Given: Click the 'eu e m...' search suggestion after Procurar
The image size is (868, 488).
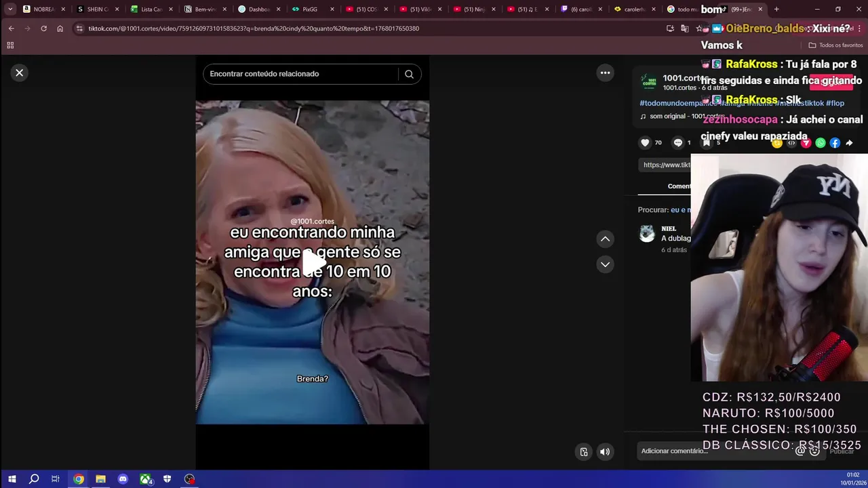Looking at the screenshot, I should 680,210.
